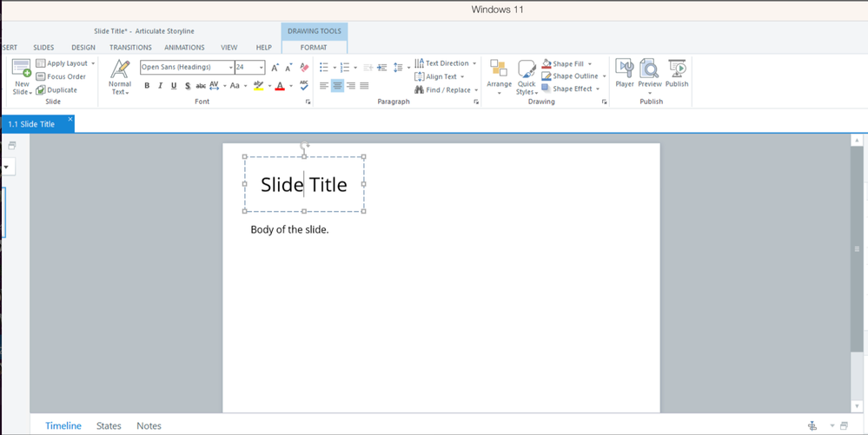Toggle bold formatting
This screenshot has height=435, width=868.
pos(147,85)
